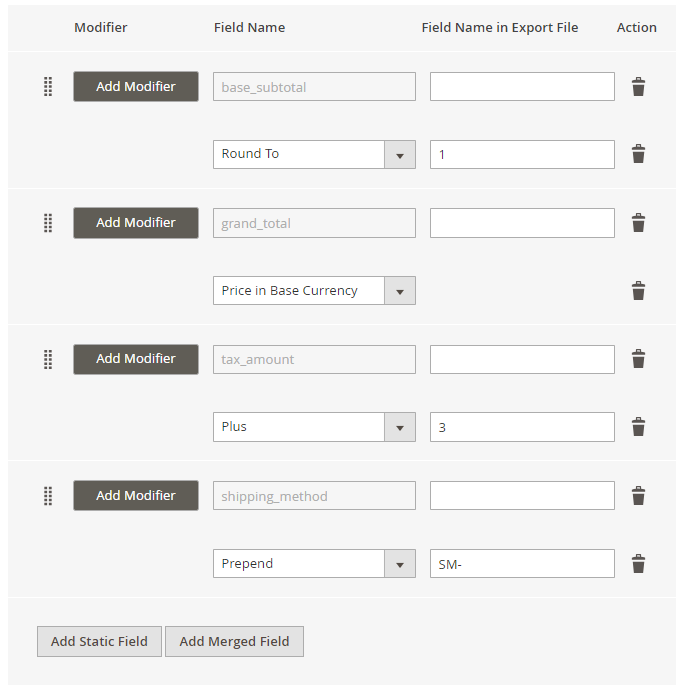Screen dimensions: 685x691
Task: Focus the Prepend value field containing SM-
Action: (522, 563)
